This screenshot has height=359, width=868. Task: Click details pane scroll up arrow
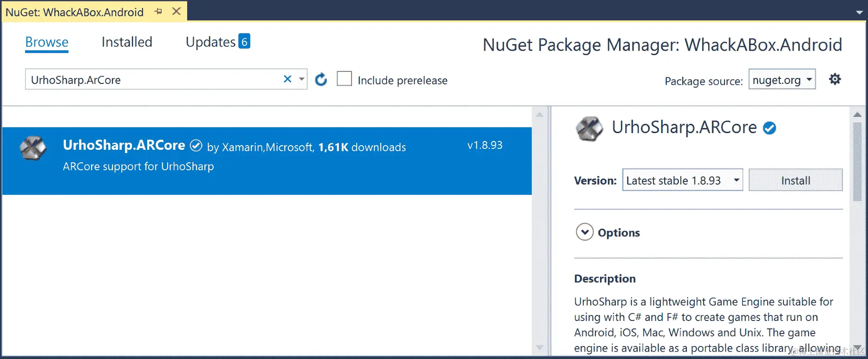pos(857,114)
